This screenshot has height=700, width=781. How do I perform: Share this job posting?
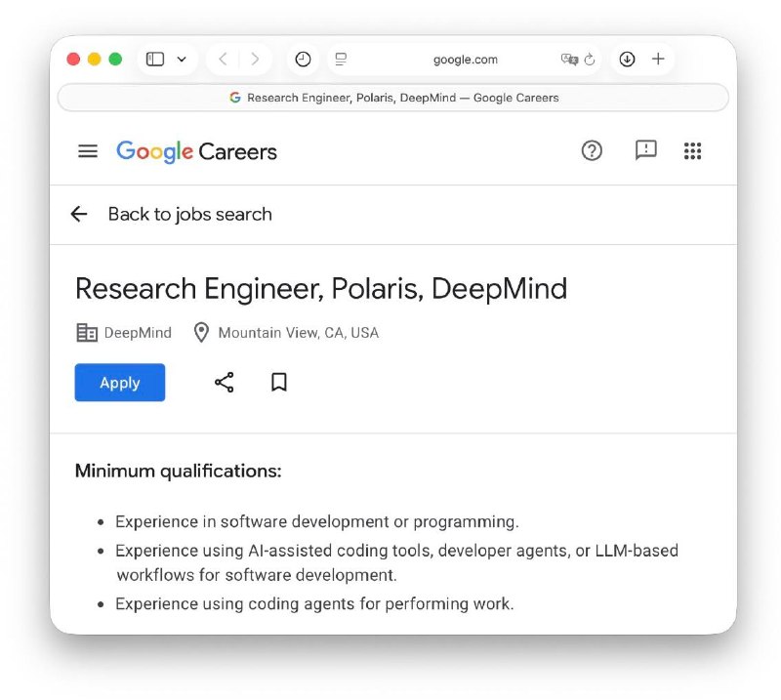pos(225,382)
